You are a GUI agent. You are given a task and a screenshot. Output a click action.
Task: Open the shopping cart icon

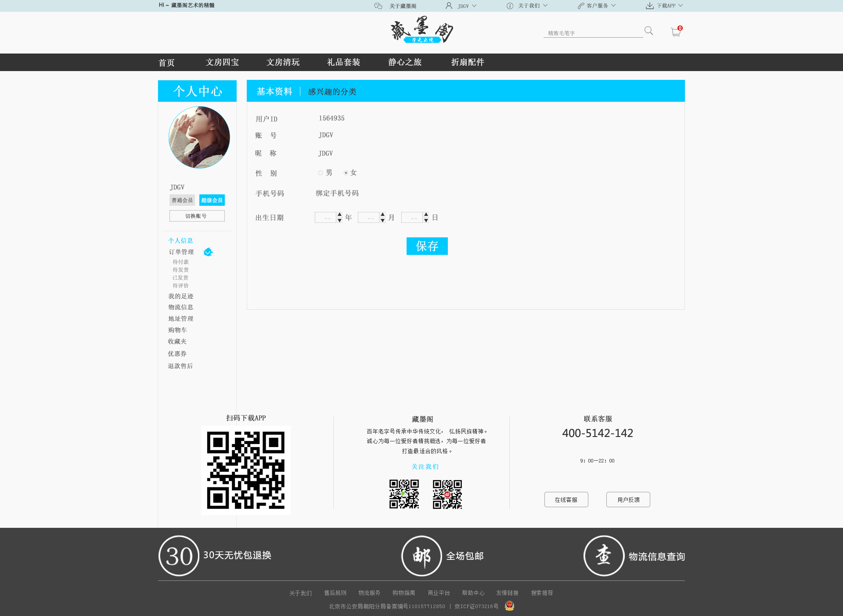676,32
